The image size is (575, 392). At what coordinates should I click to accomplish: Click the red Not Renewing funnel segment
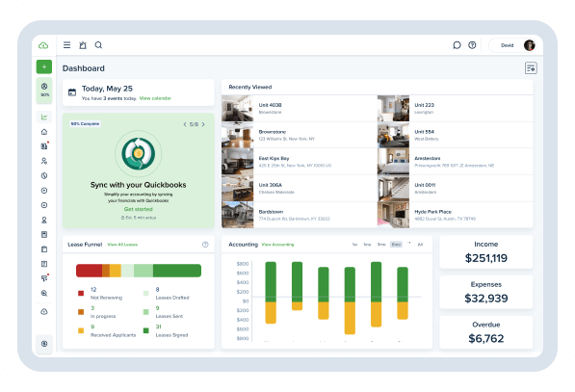[x=90, y=271]
